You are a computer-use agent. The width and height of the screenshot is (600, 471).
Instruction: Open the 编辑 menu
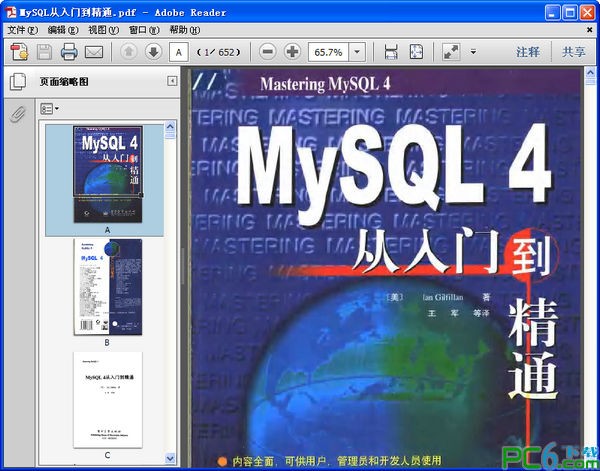pyautogui.click(x=63, y=30)
